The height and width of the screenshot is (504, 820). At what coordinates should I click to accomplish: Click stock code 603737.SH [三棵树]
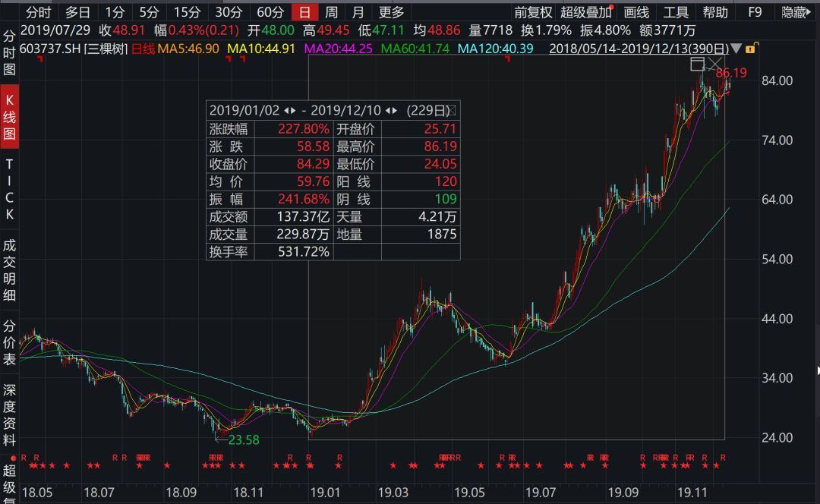[74, 49]
